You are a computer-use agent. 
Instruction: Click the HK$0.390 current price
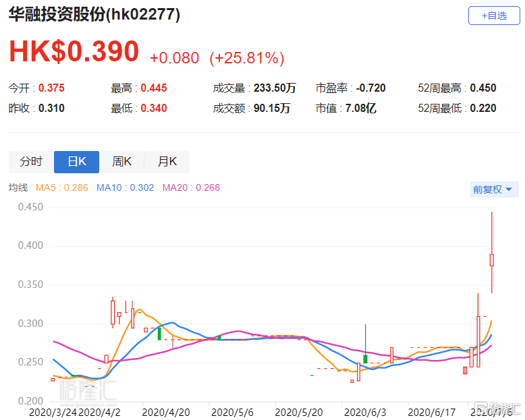pos(74,52)
